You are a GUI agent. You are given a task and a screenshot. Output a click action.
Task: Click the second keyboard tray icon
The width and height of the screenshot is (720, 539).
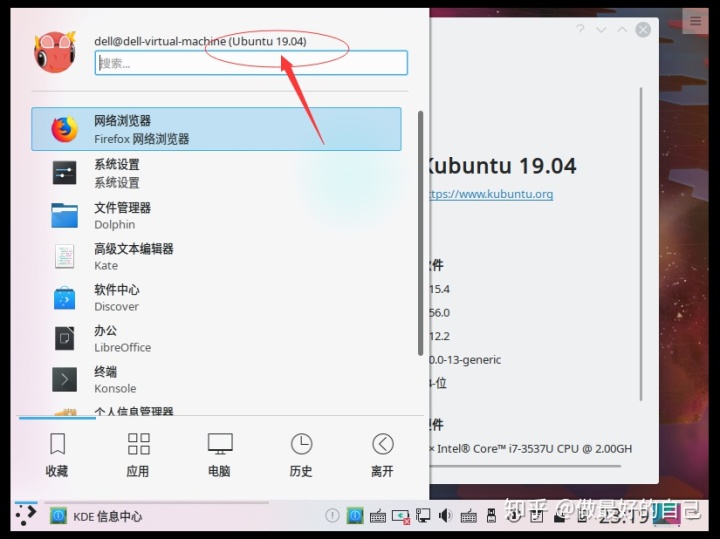tap(468, 517)
